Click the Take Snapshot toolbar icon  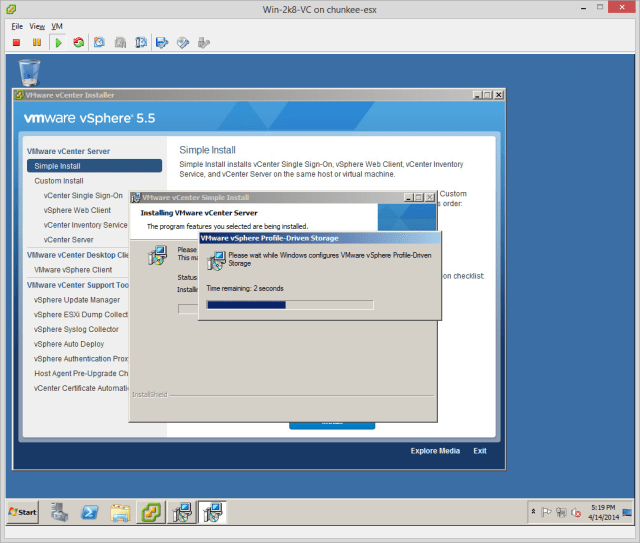tap(99, 42)
